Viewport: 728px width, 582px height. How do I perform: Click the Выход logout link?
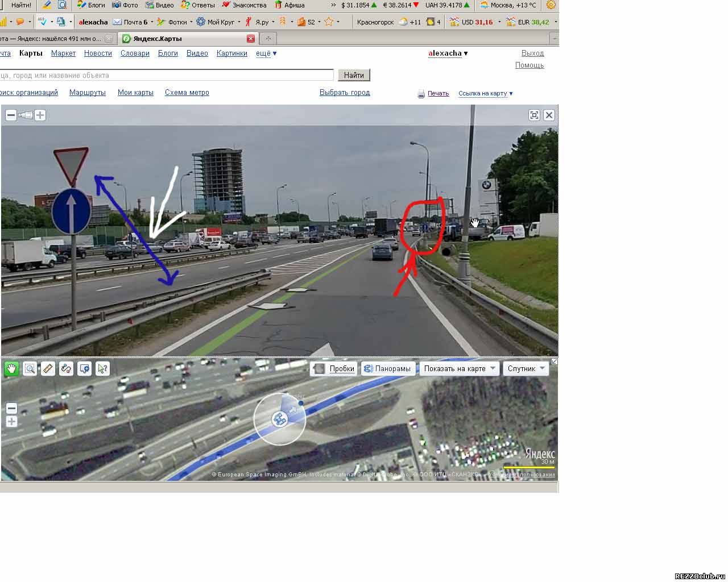(x=532, y=53)
